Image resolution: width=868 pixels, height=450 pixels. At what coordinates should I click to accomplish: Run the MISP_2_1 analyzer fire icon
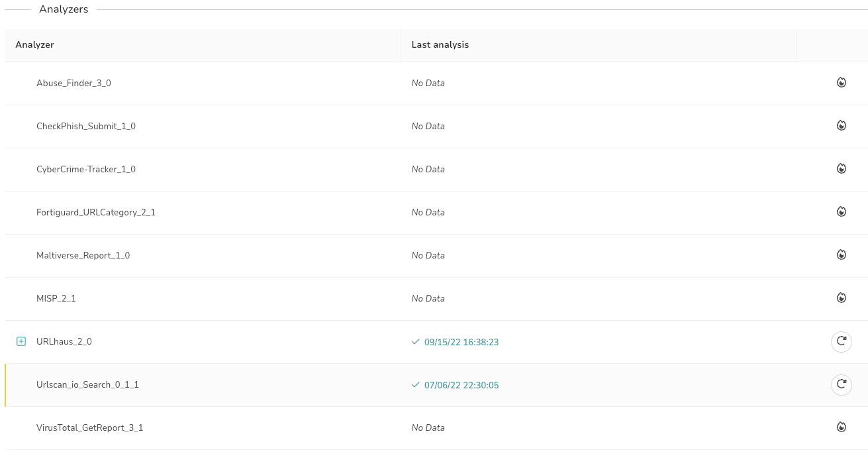841,298
